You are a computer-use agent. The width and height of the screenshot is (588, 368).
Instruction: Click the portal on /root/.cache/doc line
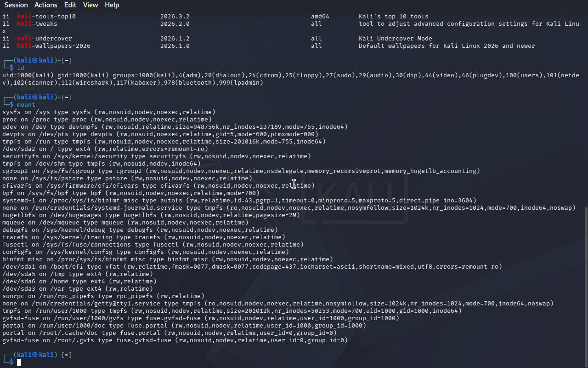coord(170,333)
